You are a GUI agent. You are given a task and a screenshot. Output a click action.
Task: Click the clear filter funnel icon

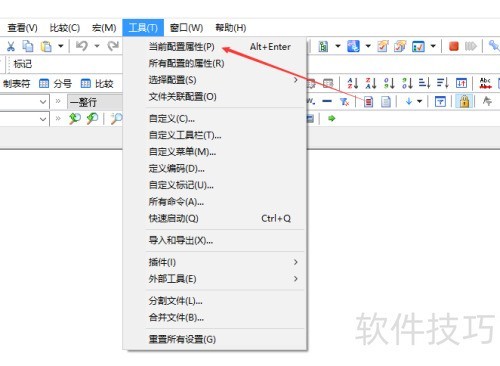click(344, 101)
